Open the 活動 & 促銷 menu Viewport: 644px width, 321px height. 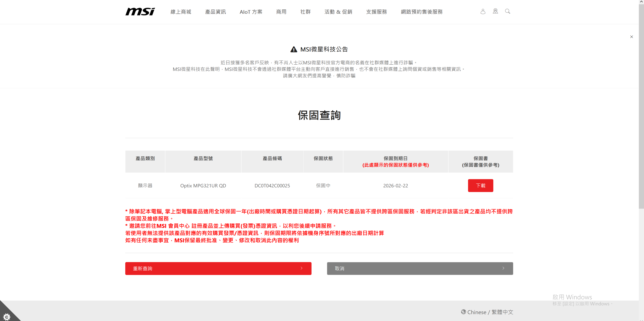click(338, 12)
